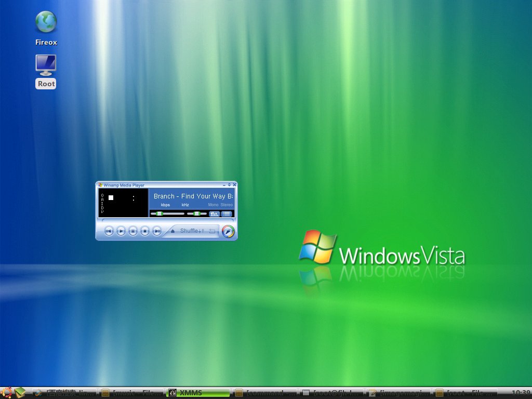Start playback with the Play button
Screen dimensions: 532x399
121,231
